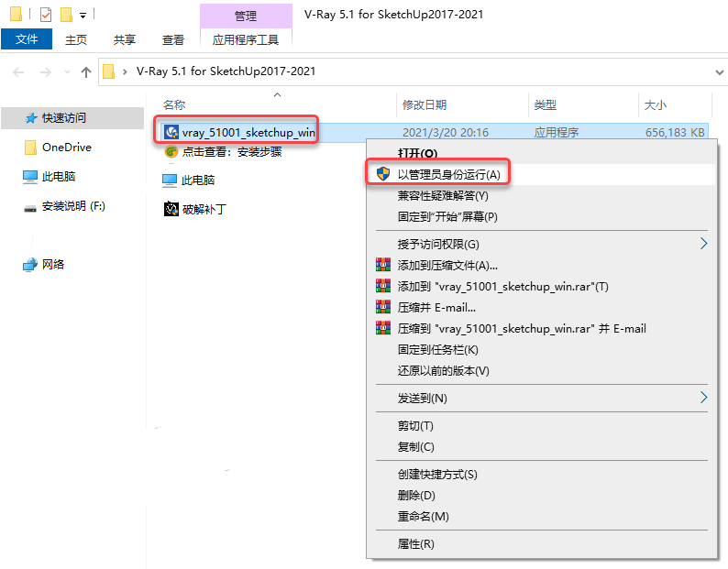Screen dimensions: 728x569
Task: Select the 管理 contextual tab
Action: click(x=246, y=16)
